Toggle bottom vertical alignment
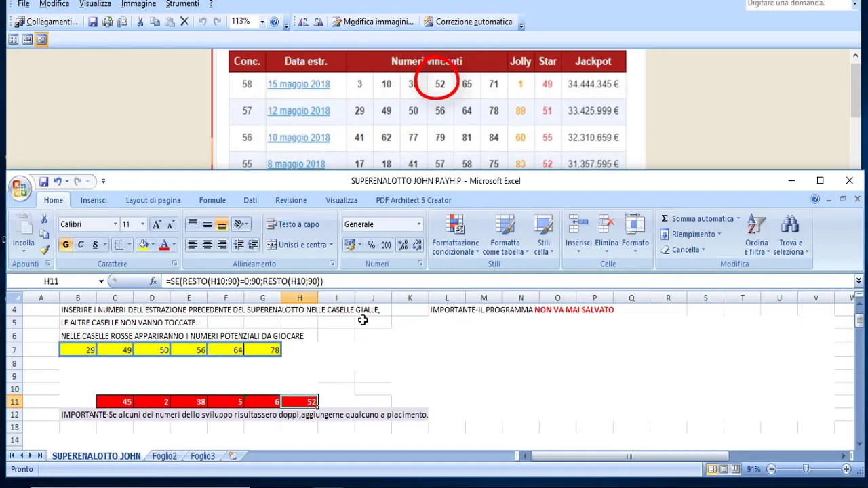 coord(222,224)
